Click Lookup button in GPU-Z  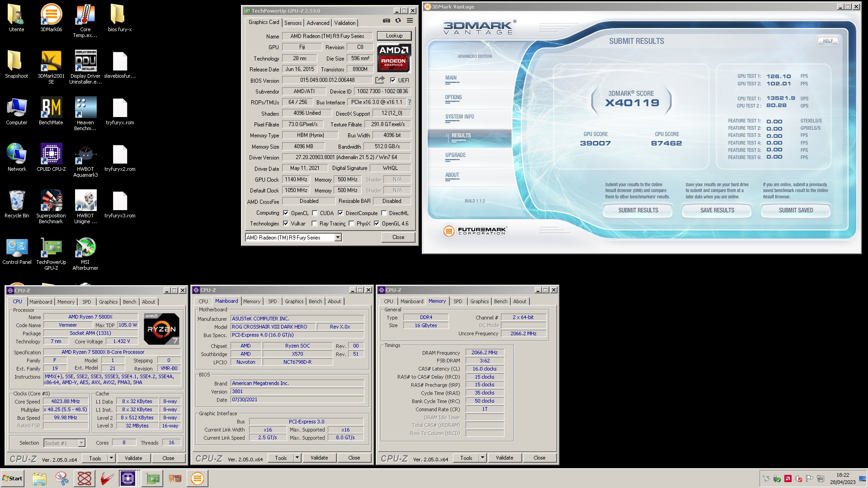pos(394,36)
